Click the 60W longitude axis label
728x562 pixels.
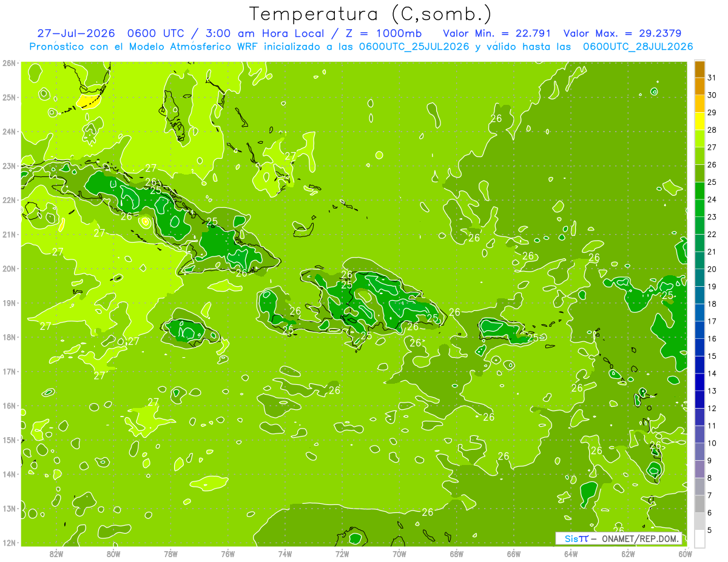coord(686,554)
